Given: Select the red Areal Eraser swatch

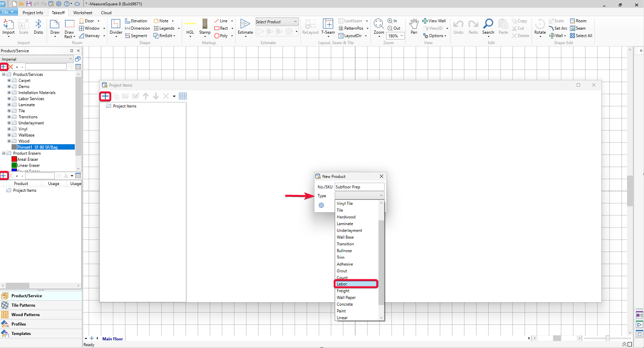Looking at the screenshot, I should pyautogui.click(x=14, y=159).
